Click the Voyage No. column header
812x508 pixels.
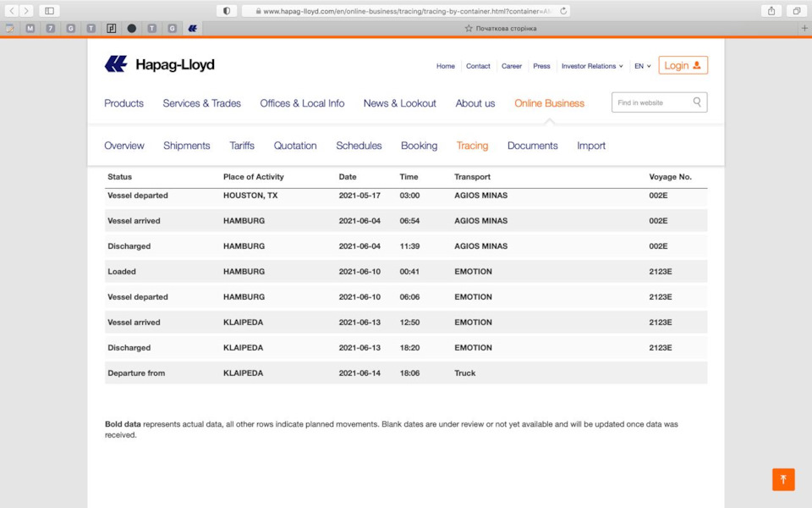coord(670,177)
